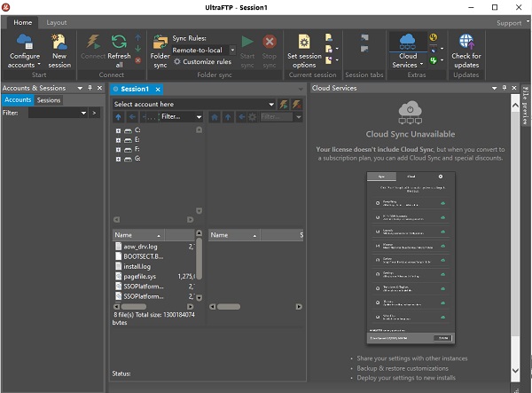532x393 pixels.
Task: Click the disconnect lightning icon beside account selector
Action: tap(296, 104)
